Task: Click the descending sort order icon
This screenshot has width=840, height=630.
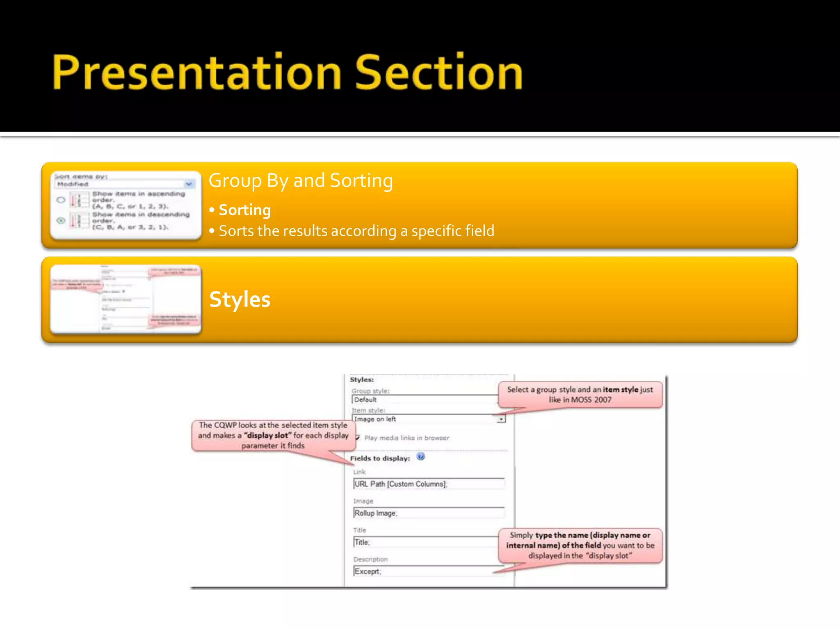Action: pos(79,220)
